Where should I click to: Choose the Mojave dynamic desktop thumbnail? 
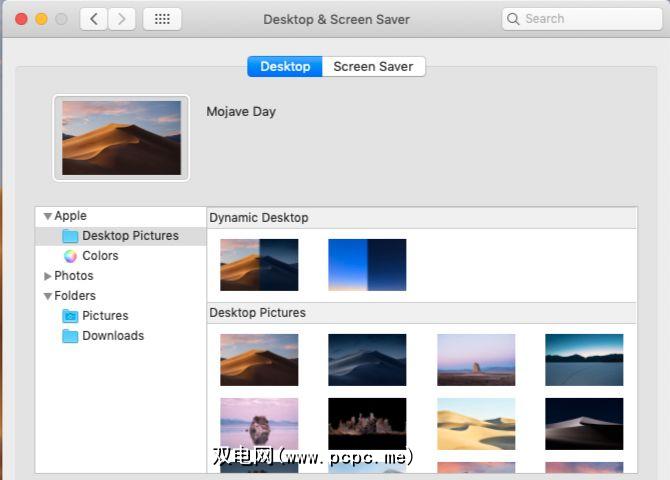coord(259,265)
